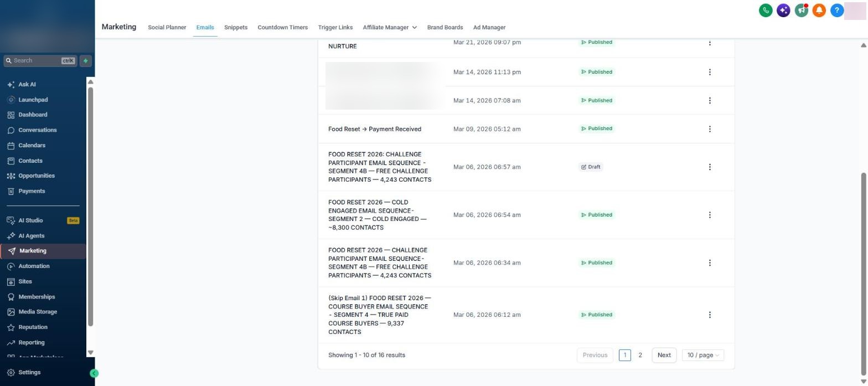Viewport: 868px width, 386px height.
Task: Select Marketing in sidebar
Action: click(43, 251)
